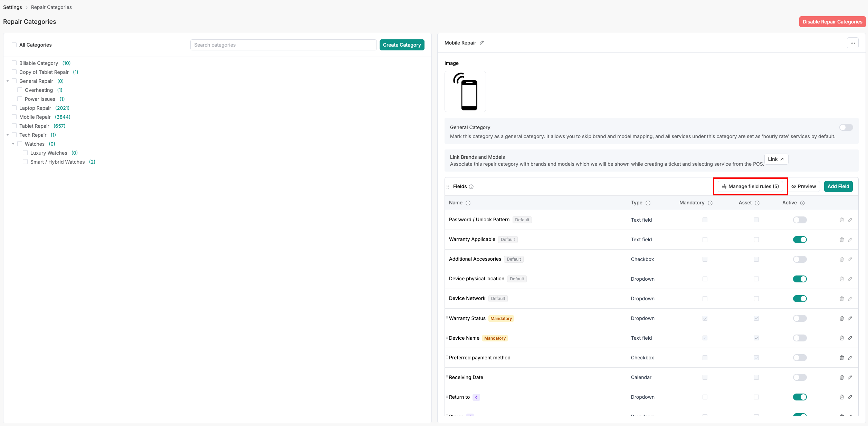Check the Laptop Repair category checkbox

tap(14, 108)
